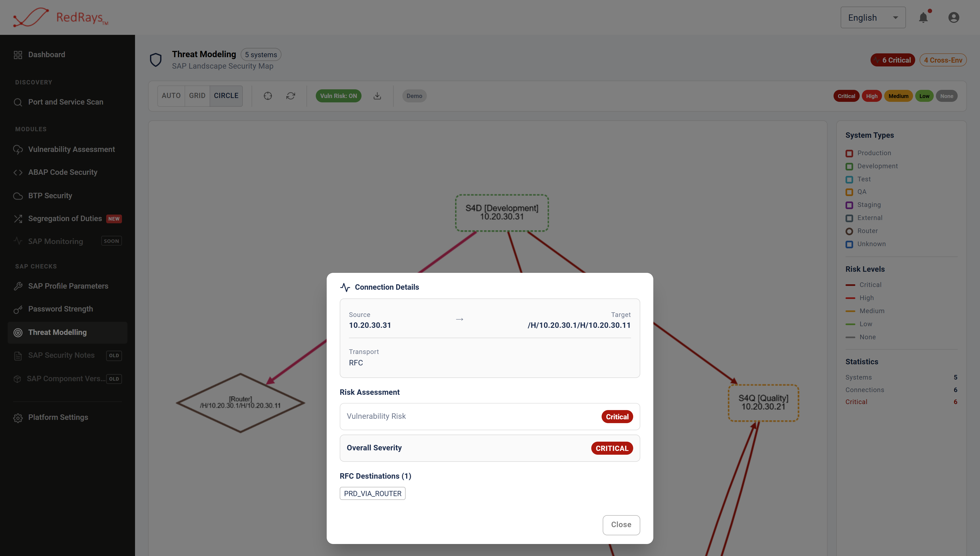Open the user account menu

[x=954, y=18]
